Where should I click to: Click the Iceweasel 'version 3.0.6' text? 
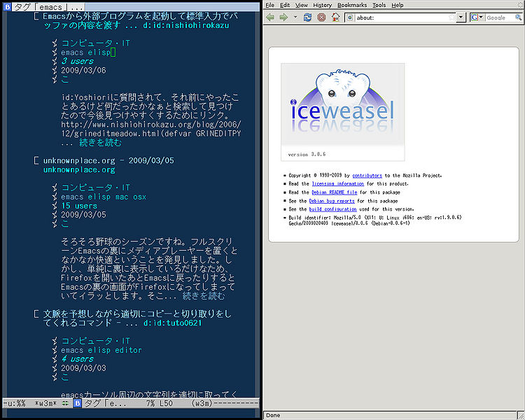(x=307, y=155)
